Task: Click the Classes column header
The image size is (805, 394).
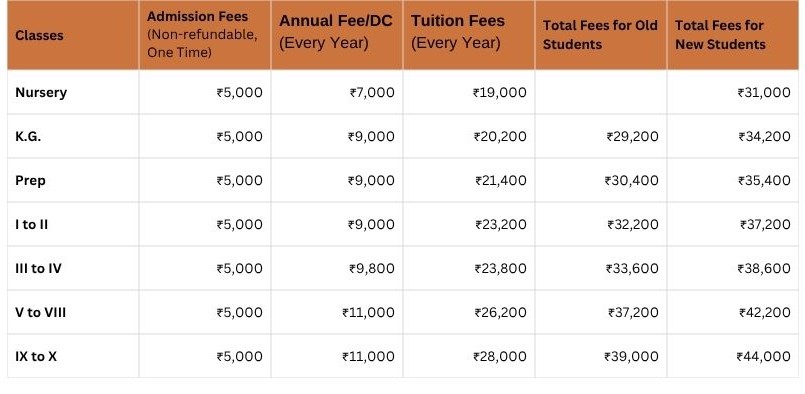Action: click(x=73, y=35)
